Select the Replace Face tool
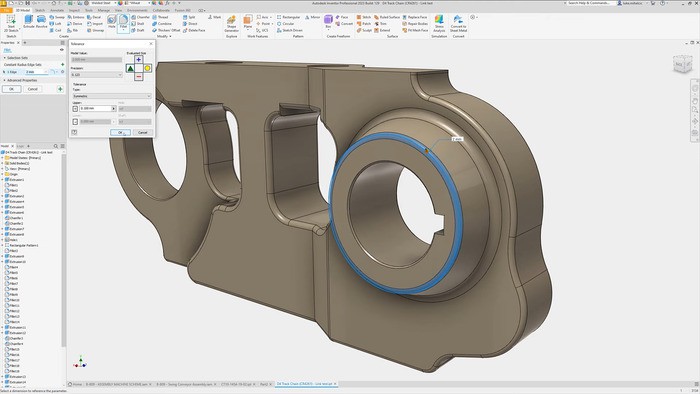The height and width of the screenshot is (394, 700). (415, 17)
